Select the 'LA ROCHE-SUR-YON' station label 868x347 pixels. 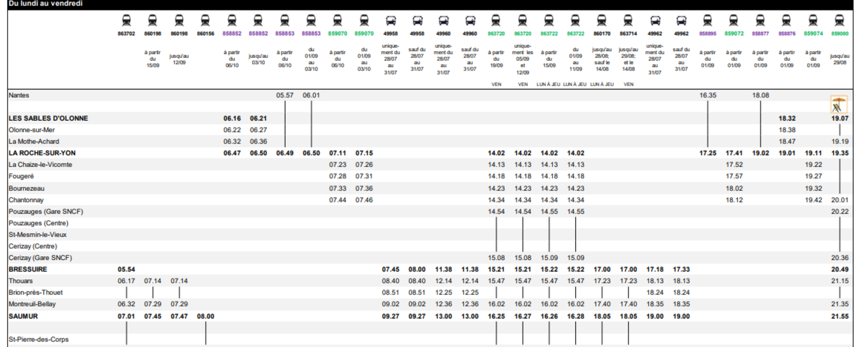(42, 153)
